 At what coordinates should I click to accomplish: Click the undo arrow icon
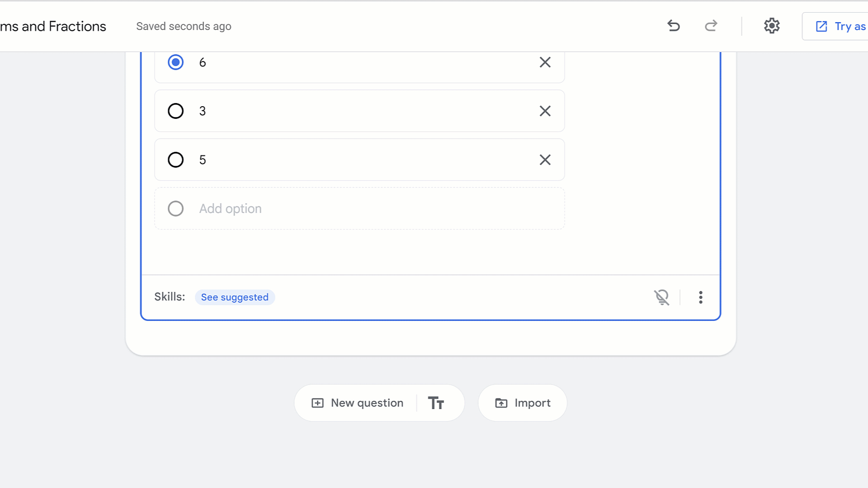[674, 26]
